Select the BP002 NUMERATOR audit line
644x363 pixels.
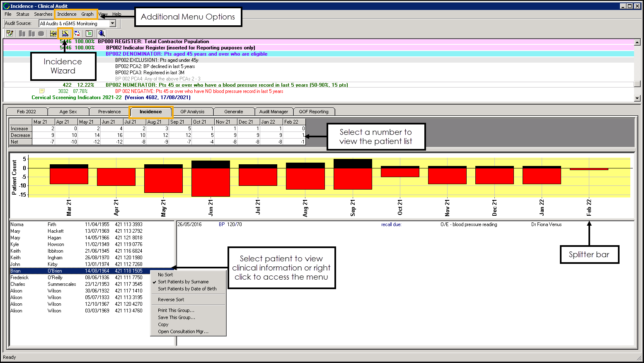226,85
